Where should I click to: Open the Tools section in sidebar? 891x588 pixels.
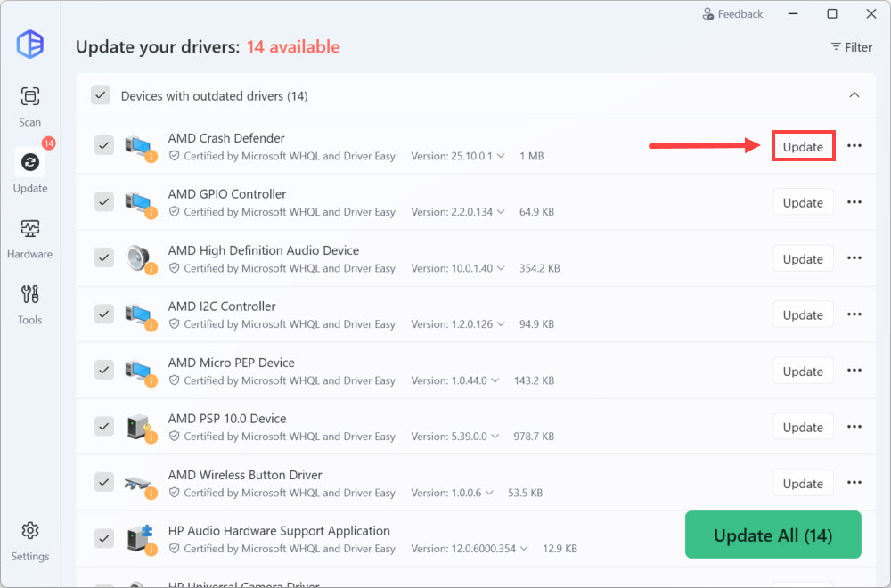30,303
